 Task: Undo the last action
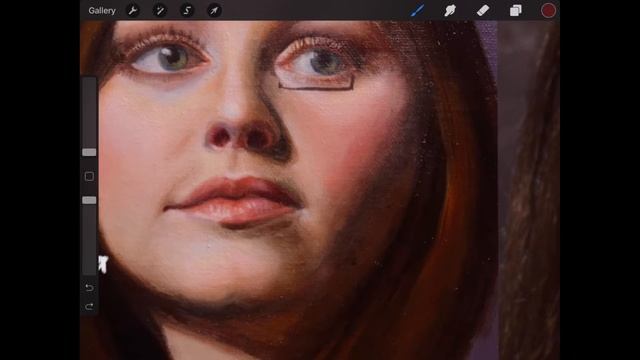[89, 288]
